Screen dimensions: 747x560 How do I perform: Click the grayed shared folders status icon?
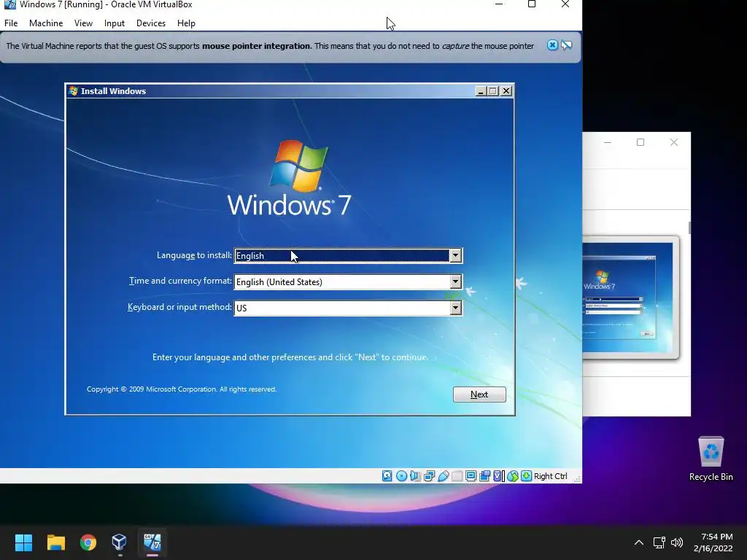(x=457, y=475)
